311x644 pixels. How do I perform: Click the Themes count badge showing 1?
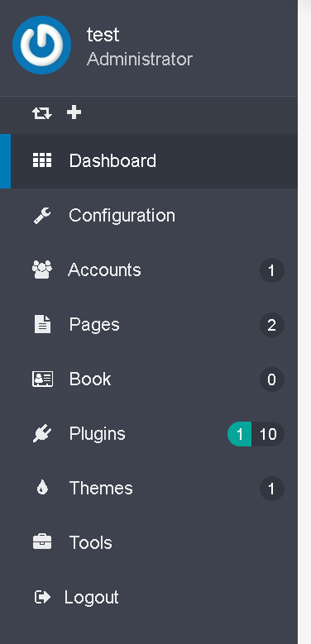(271, 489)
